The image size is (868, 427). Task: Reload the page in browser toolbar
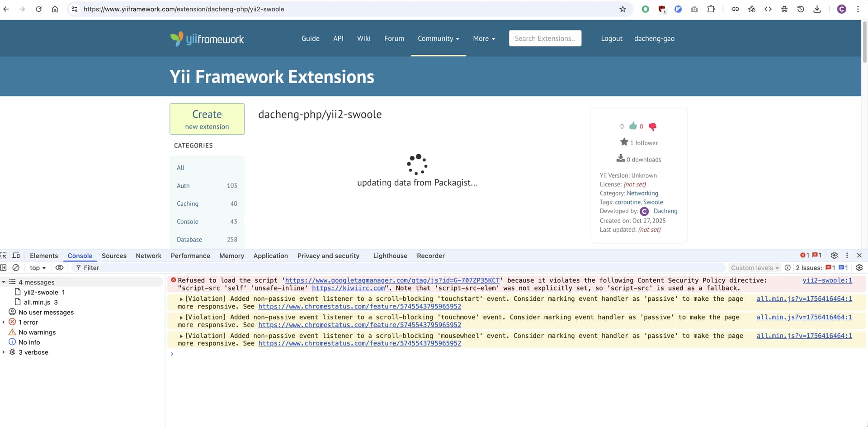(38, 9)
